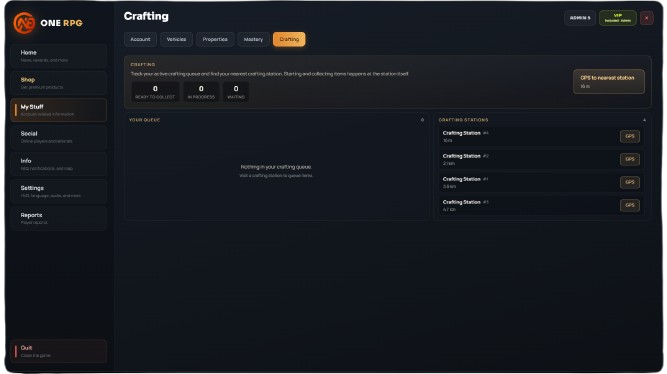667x374 pixels.
Task: Open the Home sidebar section
Action: [x=59, y=56]
